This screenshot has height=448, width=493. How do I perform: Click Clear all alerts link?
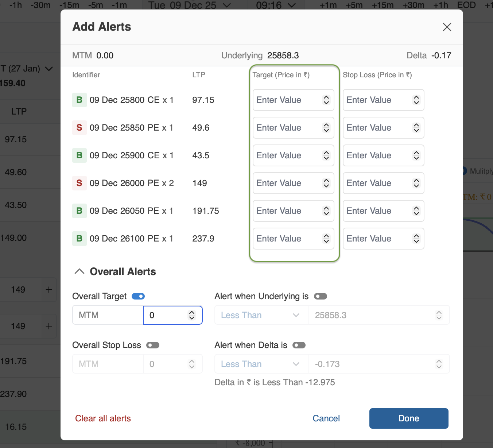(x=103, y=418)
